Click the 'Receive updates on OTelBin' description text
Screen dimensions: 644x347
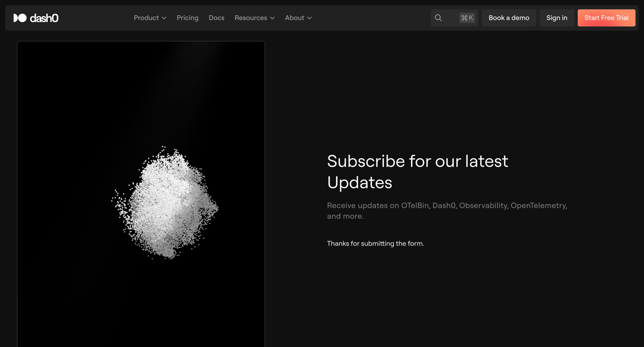pos(447,211)
